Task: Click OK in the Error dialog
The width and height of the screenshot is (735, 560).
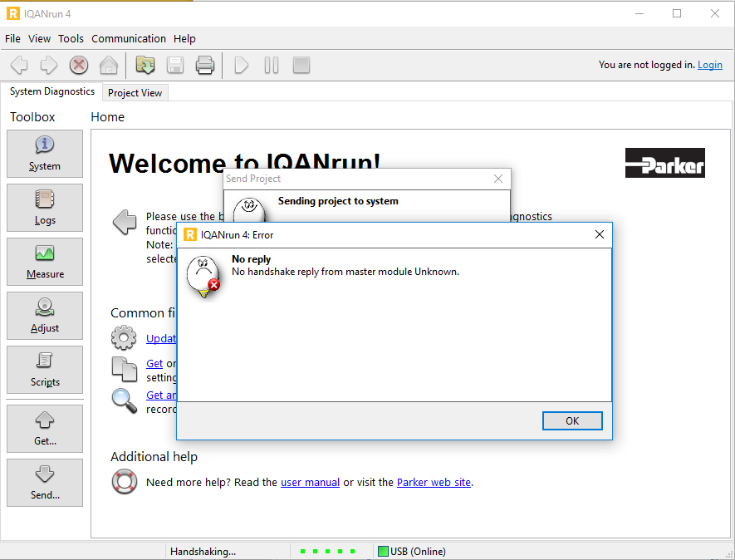Action: [572, 420]
